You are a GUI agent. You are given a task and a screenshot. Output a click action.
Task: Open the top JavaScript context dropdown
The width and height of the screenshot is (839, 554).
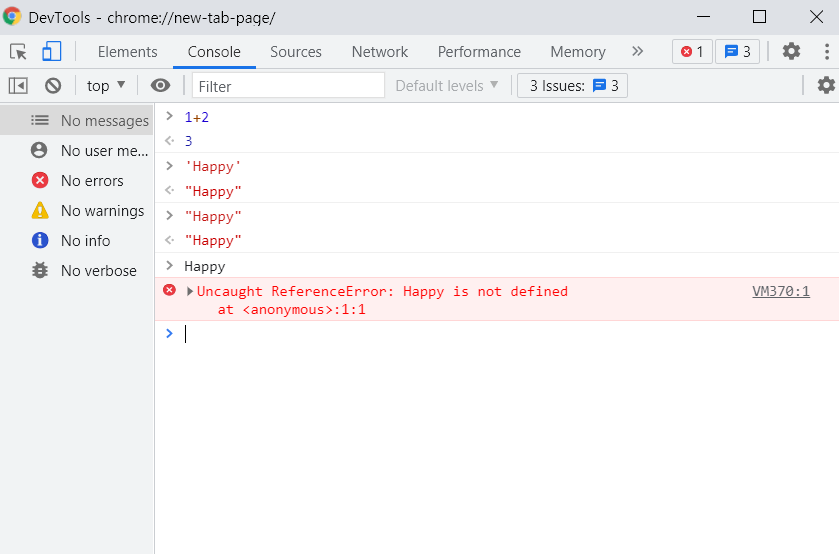[x=106, y=86]
